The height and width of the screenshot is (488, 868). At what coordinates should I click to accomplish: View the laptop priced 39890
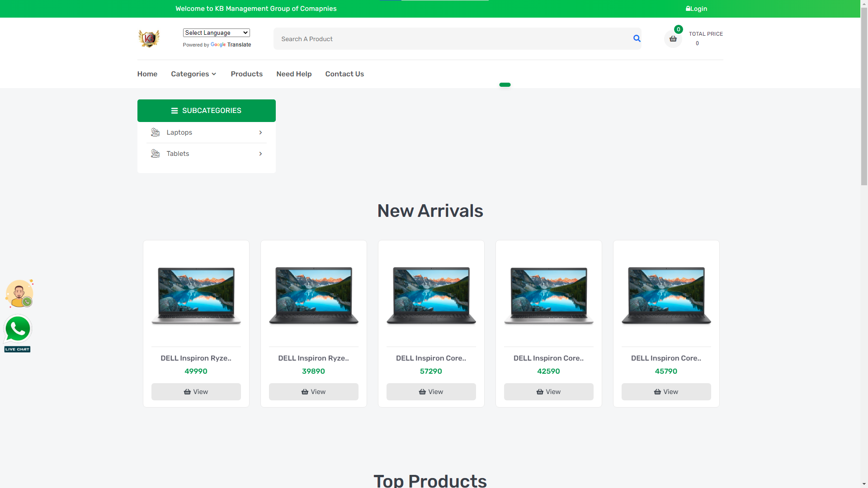pos(314,392)
